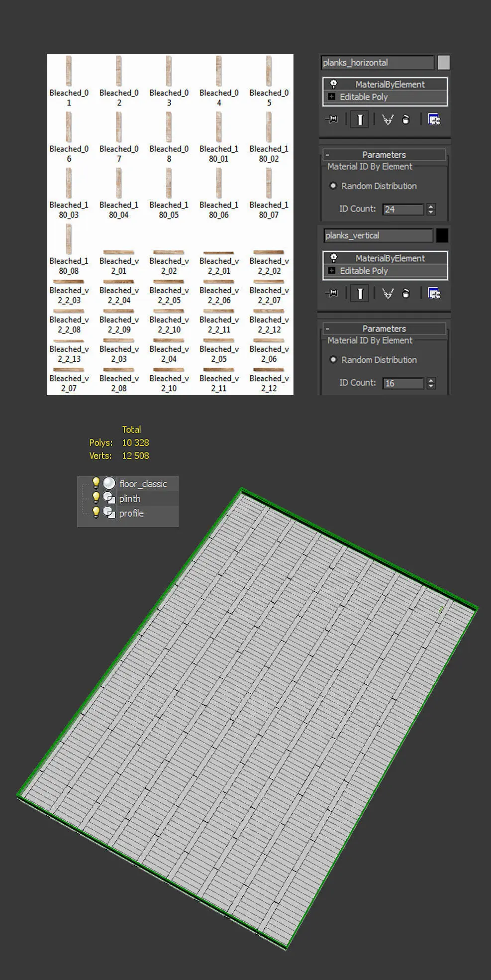Make Unique in the planks_horizontal stack
This screenshot has height=980, width=491.
click(388, 119)
